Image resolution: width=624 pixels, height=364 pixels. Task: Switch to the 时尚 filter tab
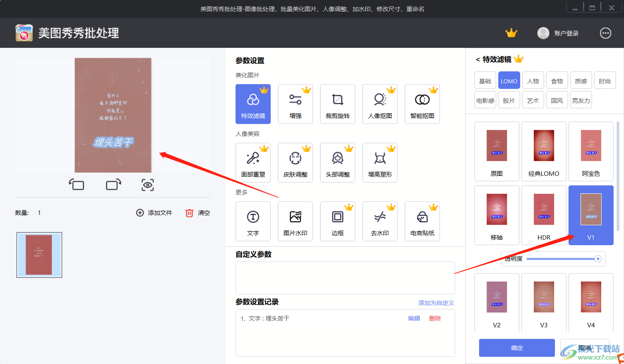pyautogui.click(x=605, y=81)
